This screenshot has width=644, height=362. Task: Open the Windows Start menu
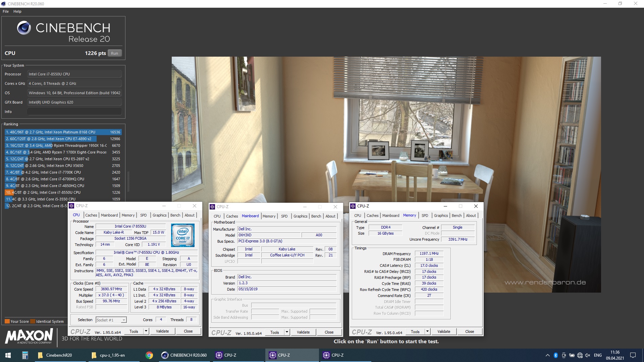[x=8, y=355]
